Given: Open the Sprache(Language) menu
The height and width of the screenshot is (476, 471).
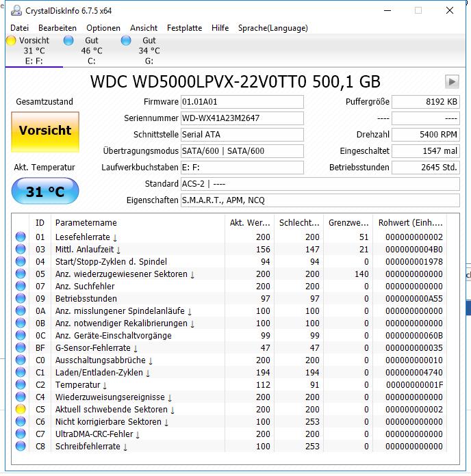Looking at the screenshot, I should pyautogui.click(x=273, y=28).
